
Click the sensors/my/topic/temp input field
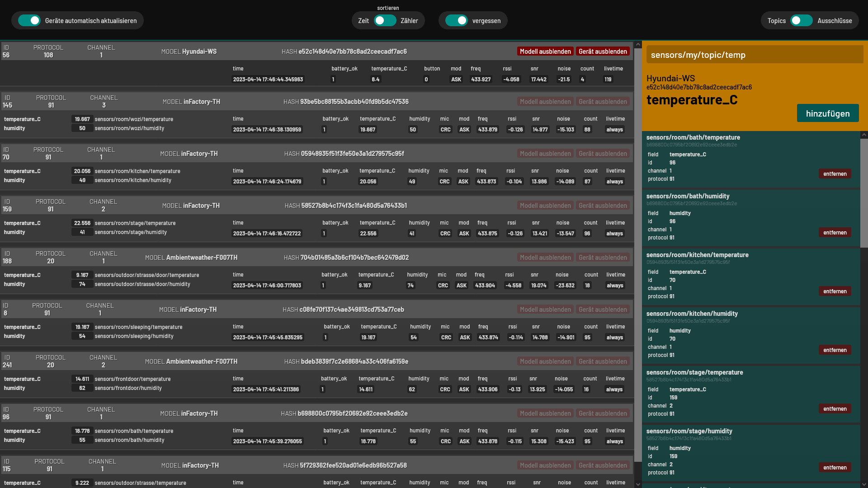tap(755, 55)
